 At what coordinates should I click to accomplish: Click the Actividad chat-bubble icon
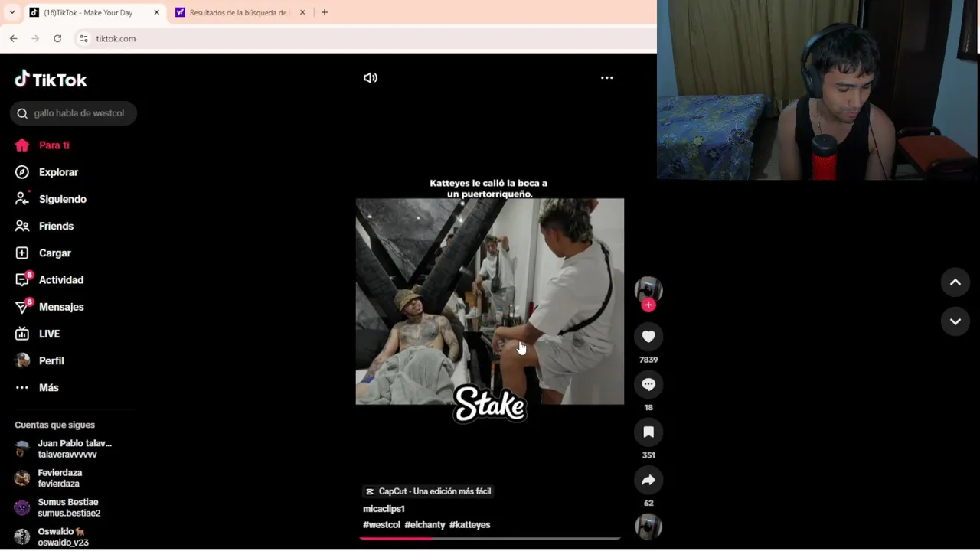[22, 280]
